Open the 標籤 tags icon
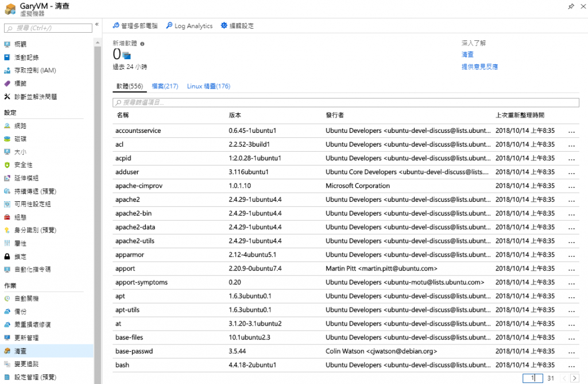The width and height of the screenshot is (588, 384). click(7, 84)
